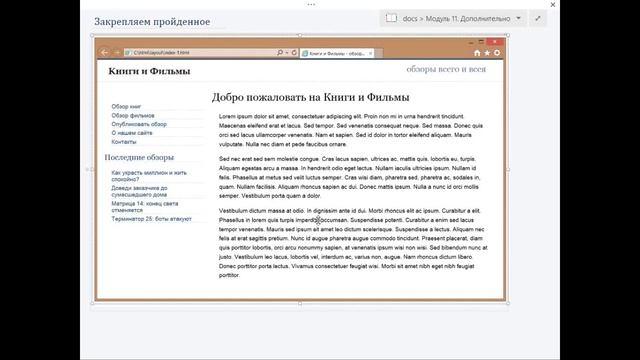Click the Добро пожаловать на Книги и Фильмы heading
This screenshot has width=640, height=360.
click(311, 97)
